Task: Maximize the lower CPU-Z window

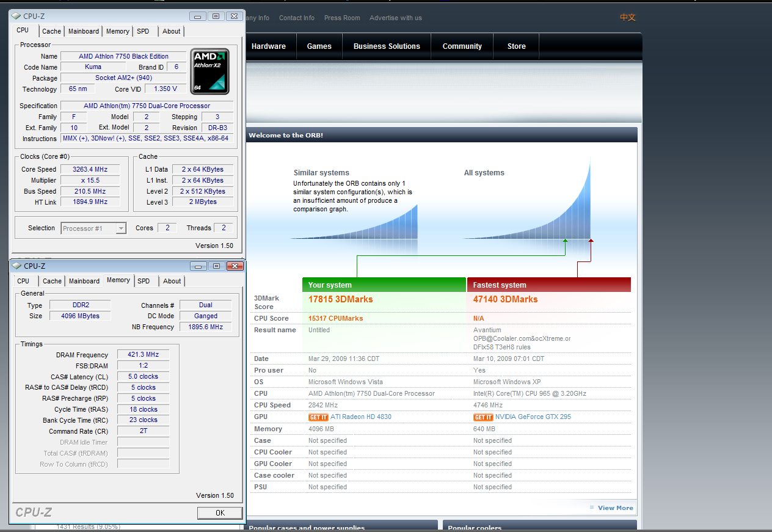Action: click(x=216, y=266)
